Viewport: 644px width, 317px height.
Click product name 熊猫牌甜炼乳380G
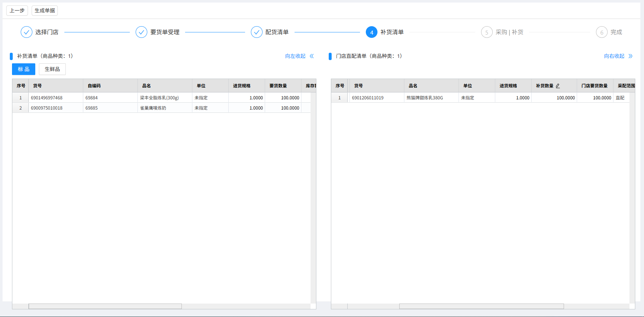[x=425, y=98]
